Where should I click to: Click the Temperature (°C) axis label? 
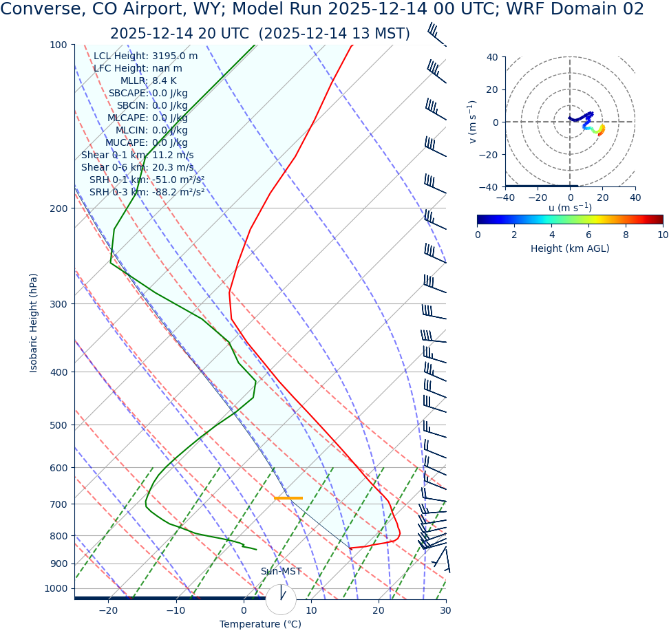point(260,625)
